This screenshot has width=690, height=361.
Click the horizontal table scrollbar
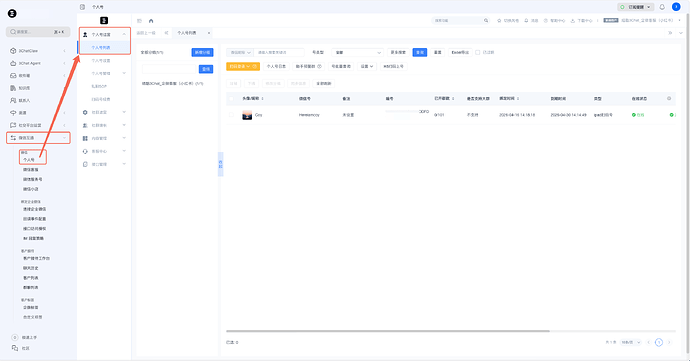click(x=388, y=331)
